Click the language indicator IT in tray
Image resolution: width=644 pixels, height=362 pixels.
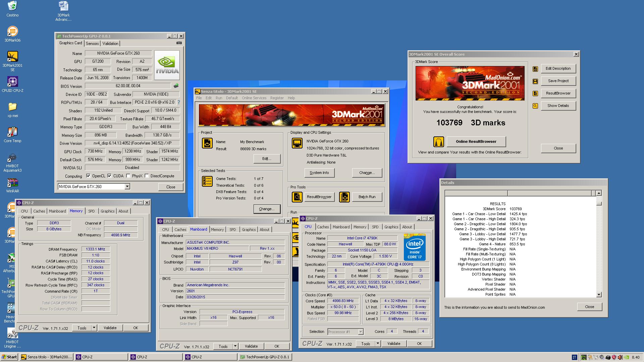[x=575, y=357]
